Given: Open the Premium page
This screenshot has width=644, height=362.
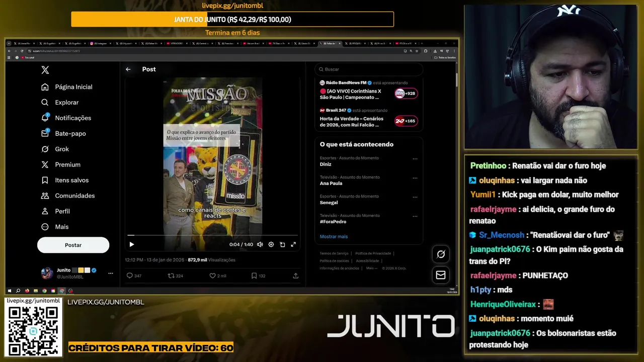Looking at the screenshot, I should click(x=61, y=165).
